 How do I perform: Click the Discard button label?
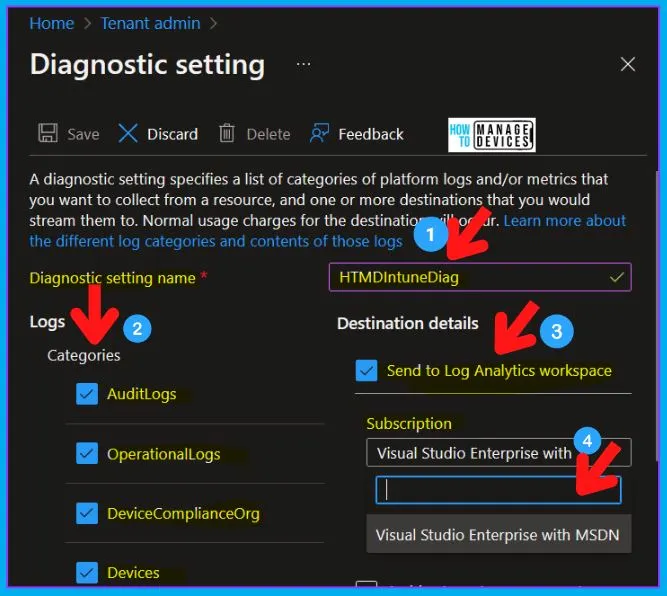tap(172, 134)
